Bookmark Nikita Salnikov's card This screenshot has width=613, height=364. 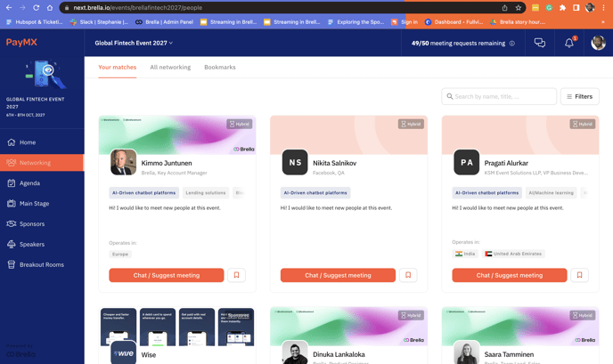(408, 275)
